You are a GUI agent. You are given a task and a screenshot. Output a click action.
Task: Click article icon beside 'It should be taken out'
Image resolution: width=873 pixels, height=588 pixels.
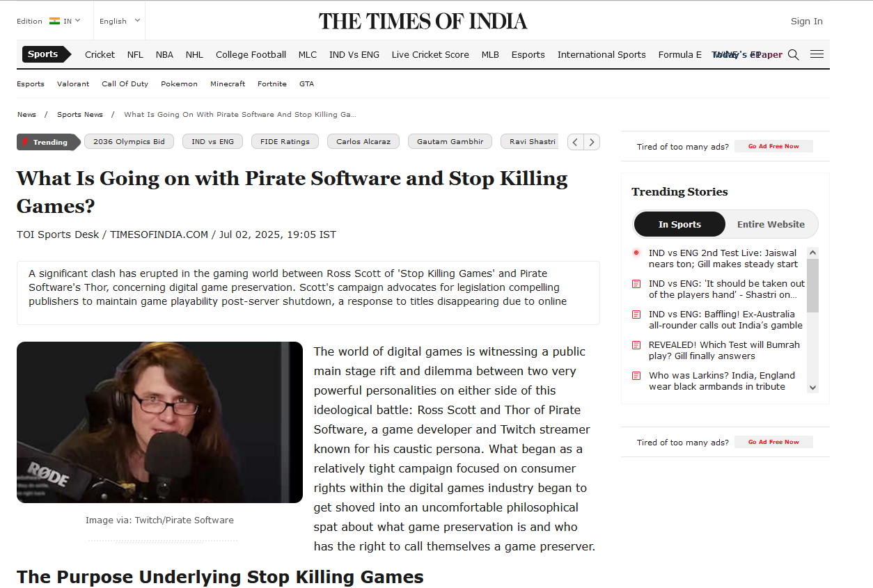click(636, 284)
